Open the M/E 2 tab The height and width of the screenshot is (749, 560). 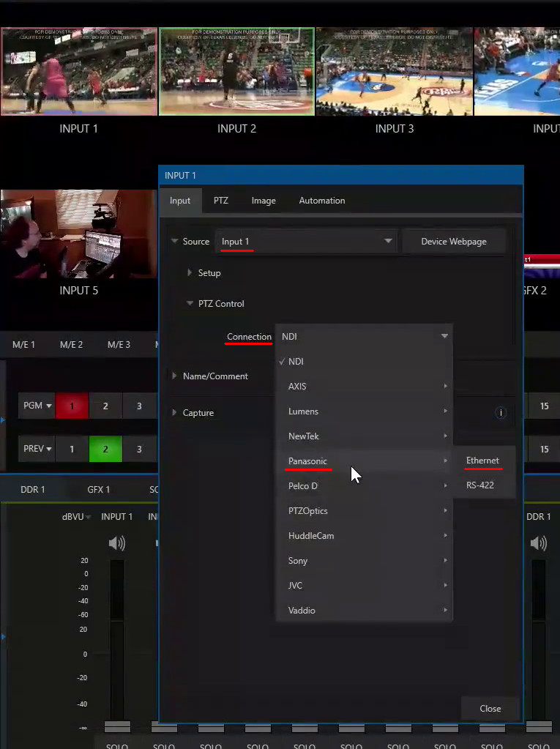(x=71, y=344)
